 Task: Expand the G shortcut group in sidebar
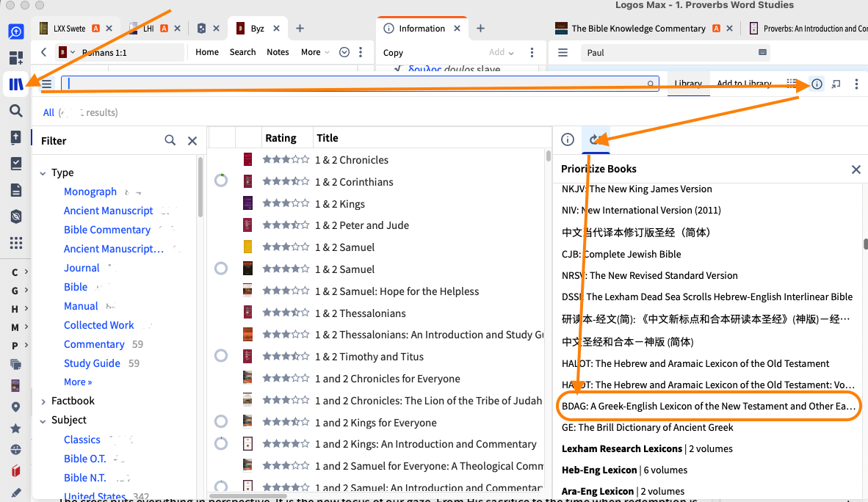20,290
